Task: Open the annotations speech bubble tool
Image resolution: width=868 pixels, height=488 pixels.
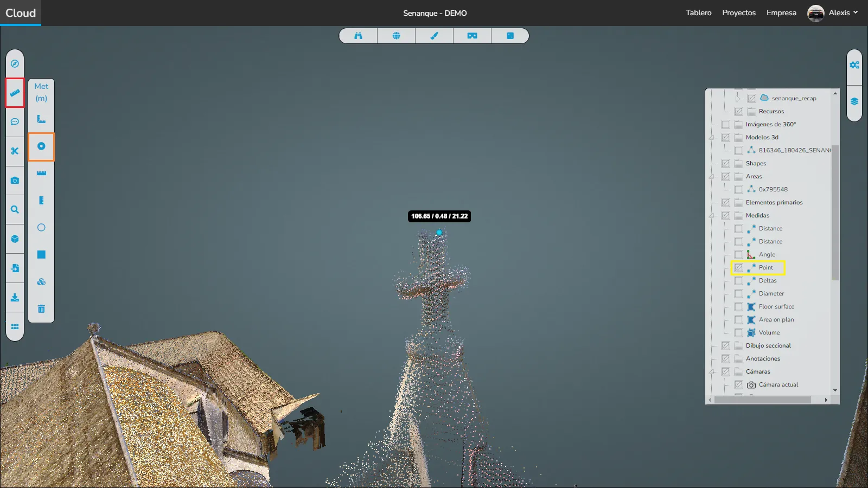Action: [x=15, y=121]
